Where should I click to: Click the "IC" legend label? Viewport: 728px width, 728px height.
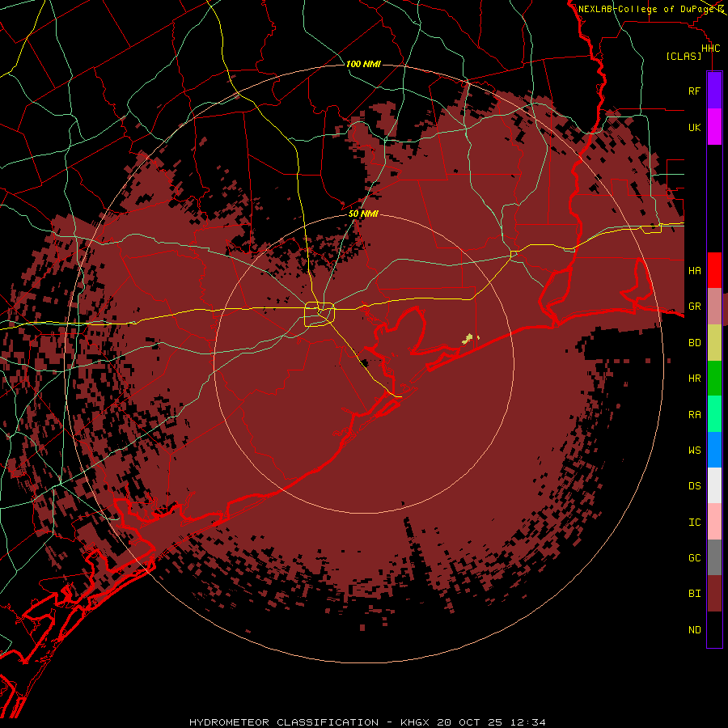(x=694, y=523)
